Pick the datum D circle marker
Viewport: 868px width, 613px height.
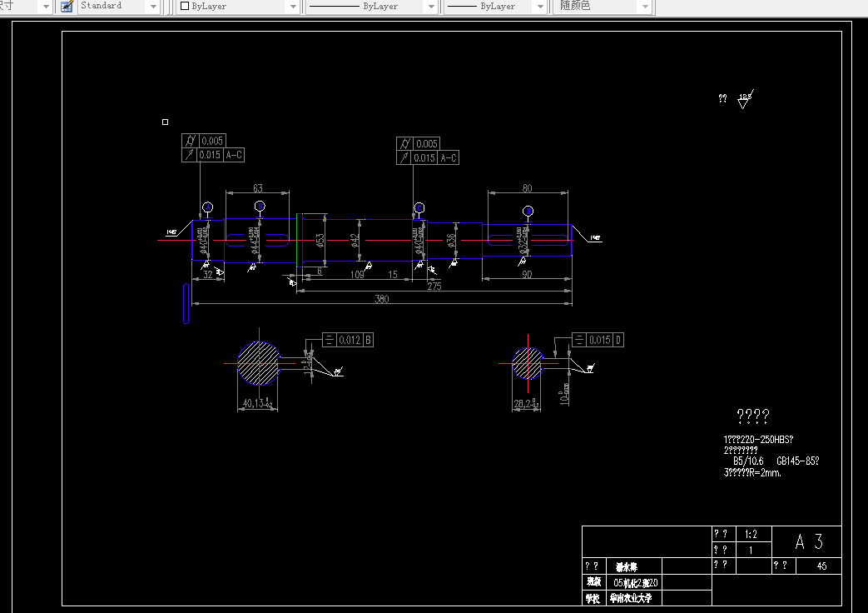pos(528,212)
